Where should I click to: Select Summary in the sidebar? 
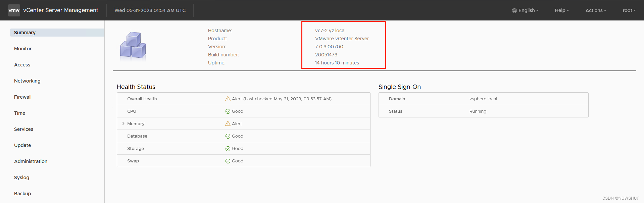(x=57, y=33)
